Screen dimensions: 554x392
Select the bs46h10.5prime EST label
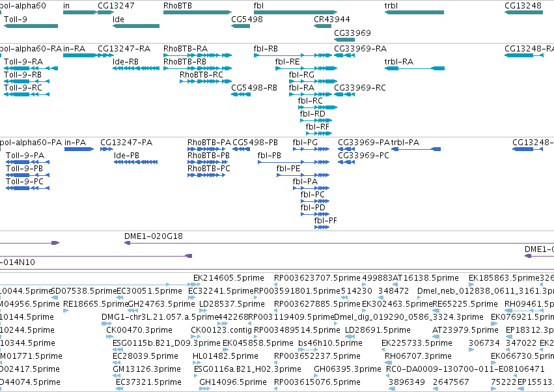pyautogui.click(x=330, y=343)
